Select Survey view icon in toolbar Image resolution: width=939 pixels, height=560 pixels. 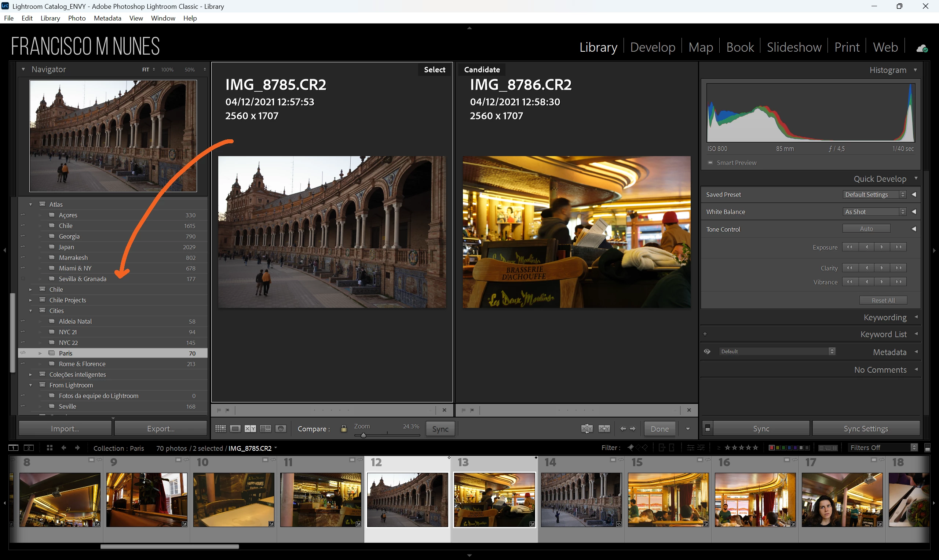pyautogui.click(x=266, y=429)
